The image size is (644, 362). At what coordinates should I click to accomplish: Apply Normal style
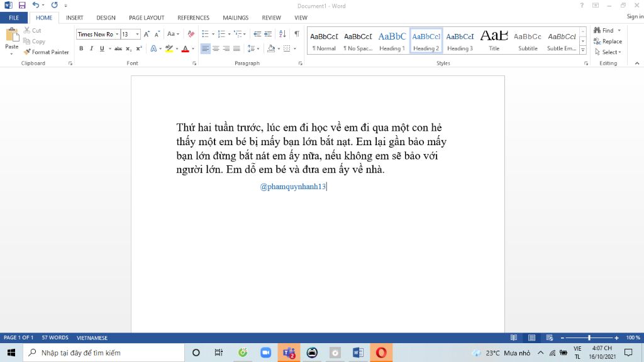click(324, 41)
